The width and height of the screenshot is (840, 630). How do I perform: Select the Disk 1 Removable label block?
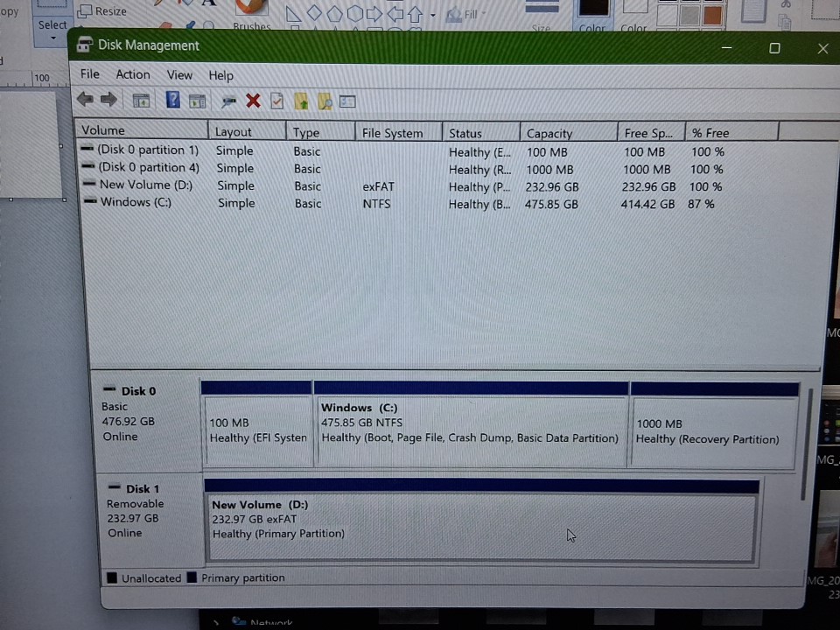tap(150, 519)
